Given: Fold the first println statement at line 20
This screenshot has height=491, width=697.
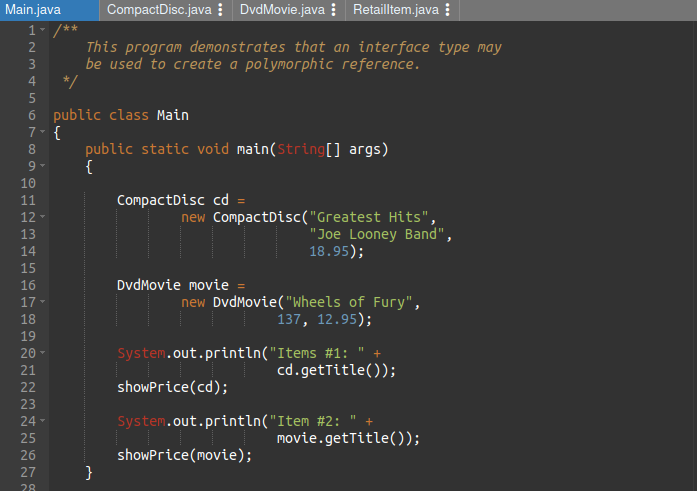Looking at the screenshot, I should point(42,353).
